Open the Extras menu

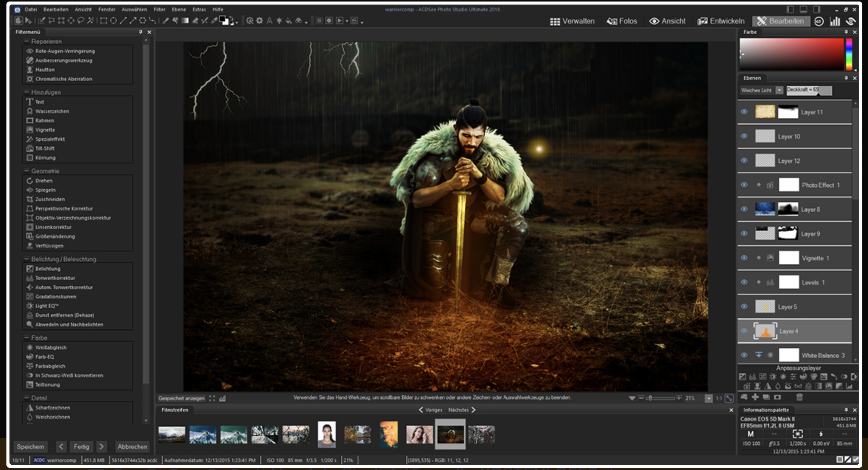[199, 9]
